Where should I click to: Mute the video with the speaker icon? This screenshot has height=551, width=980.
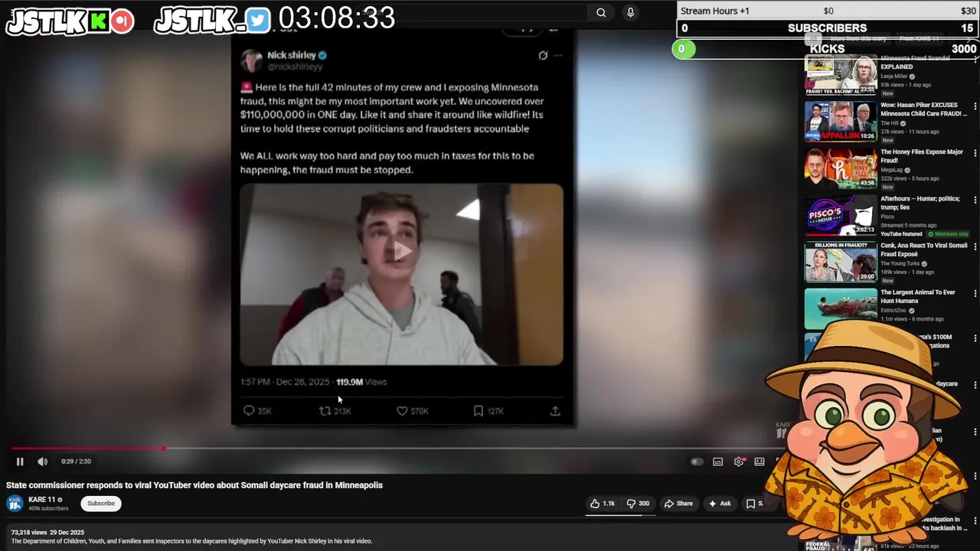click(x=43, y=461)
